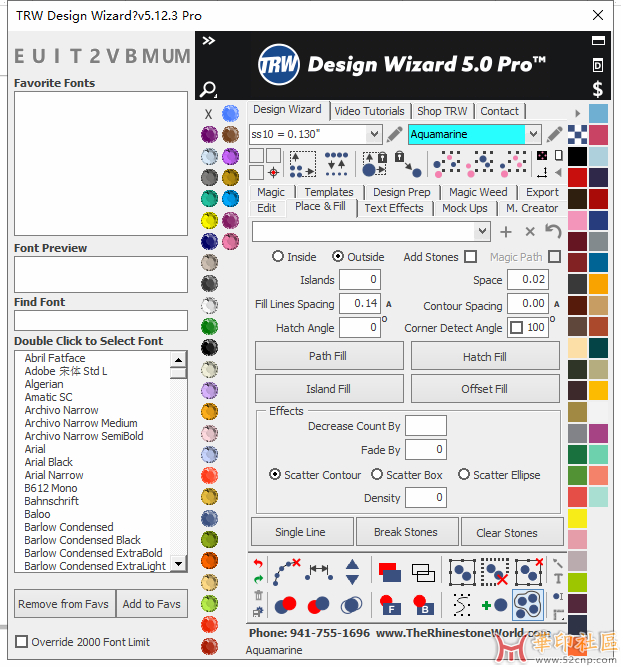Open the Export tab

(x=542, y=192)
